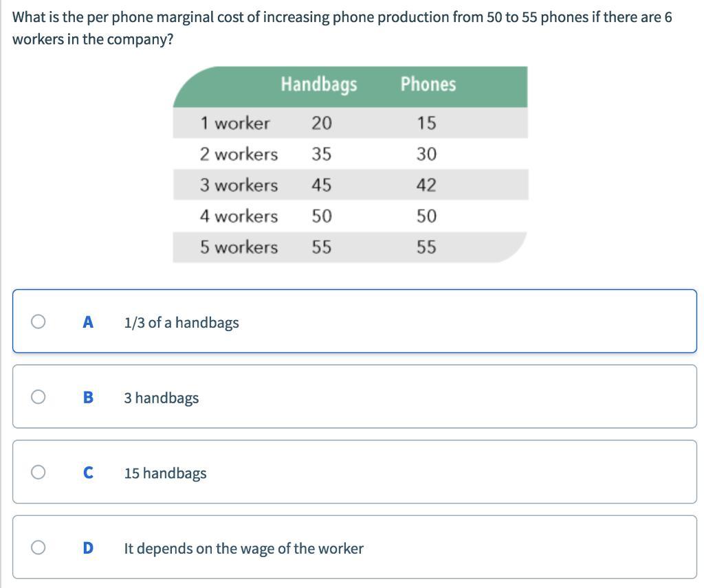Click the blue letter A label
The width and height of the screenshot is (704, 588).
(x=88, y=322)
